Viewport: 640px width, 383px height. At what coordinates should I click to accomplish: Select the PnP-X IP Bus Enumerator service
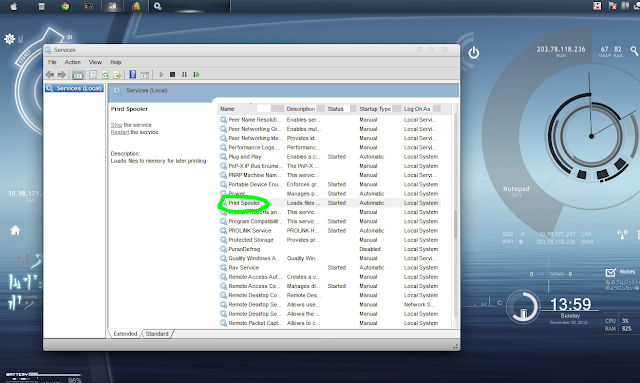[329, 166]
